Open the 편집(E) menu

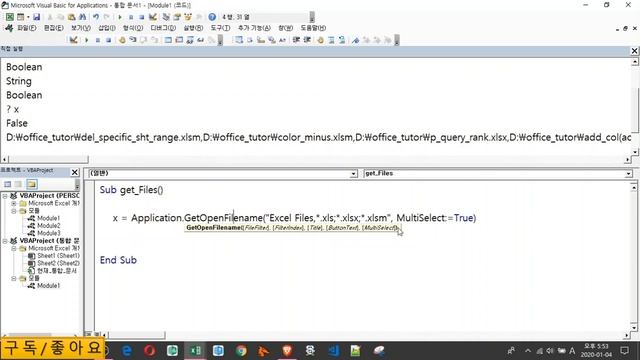(53, 28)
